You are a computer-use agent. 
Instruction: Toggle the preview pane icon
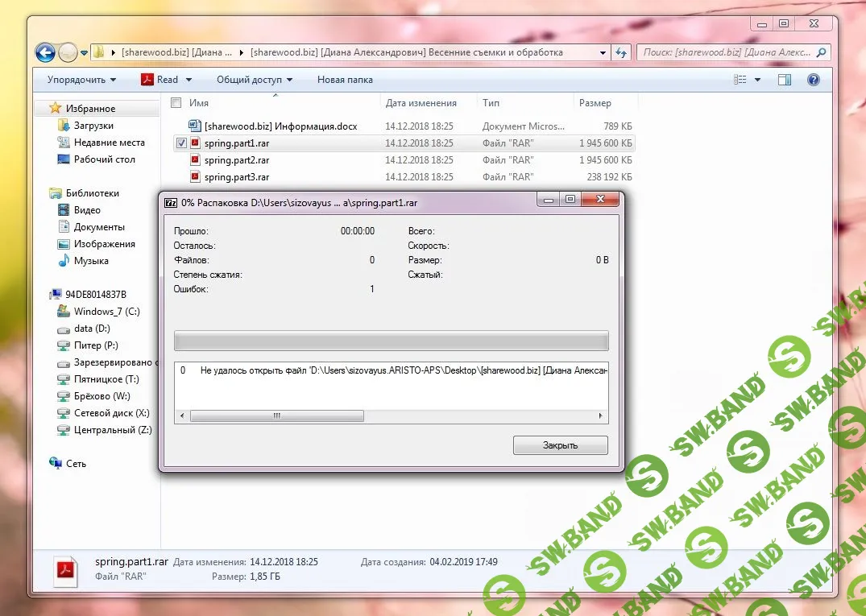(784, 80)
